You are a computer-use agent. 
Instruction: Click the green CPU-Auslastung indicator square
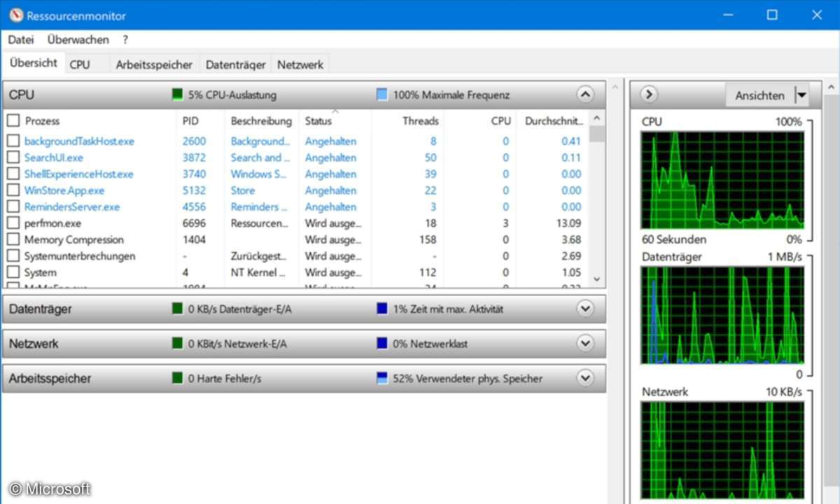(x=178, y=95)
